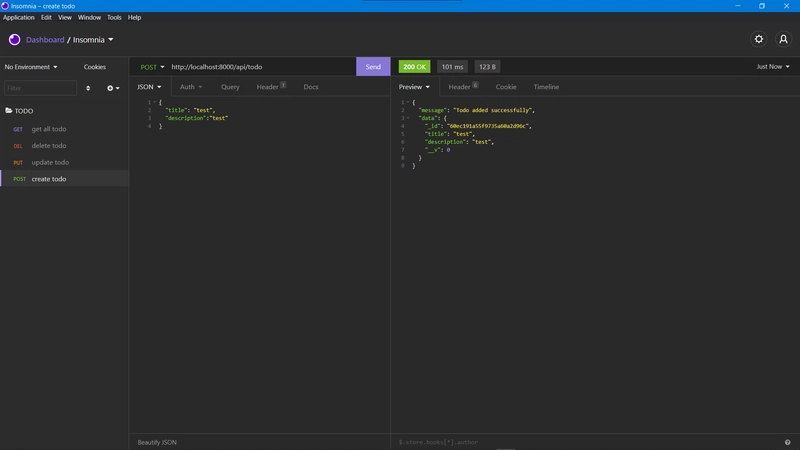Open the Tools menu
Viewport: 800px width, 450px height.
click(114, 17)
